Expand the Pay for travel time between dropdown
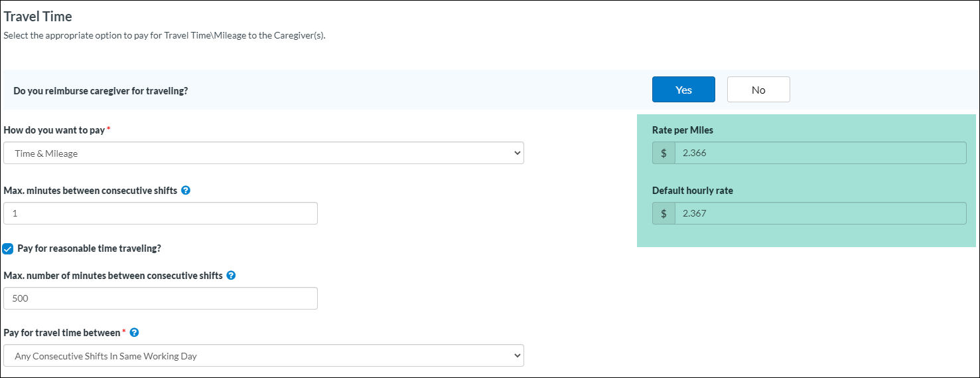 263,356
